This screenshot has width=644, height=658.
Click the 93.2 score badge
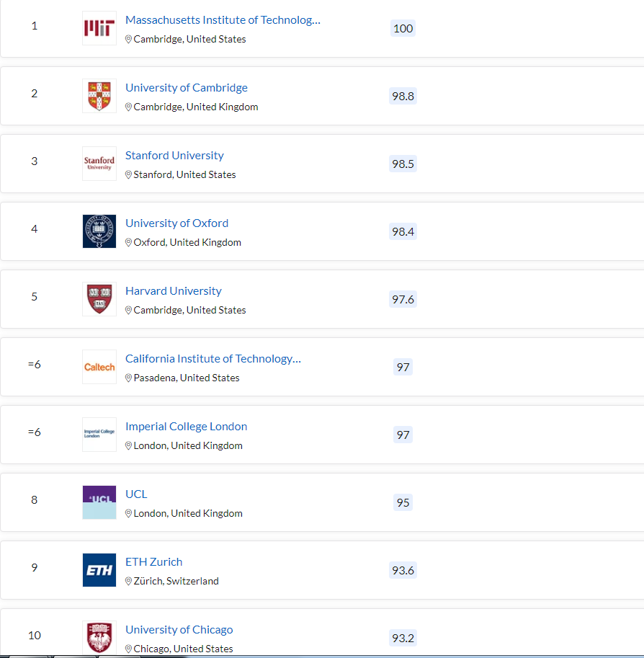[x=403, y=638]
